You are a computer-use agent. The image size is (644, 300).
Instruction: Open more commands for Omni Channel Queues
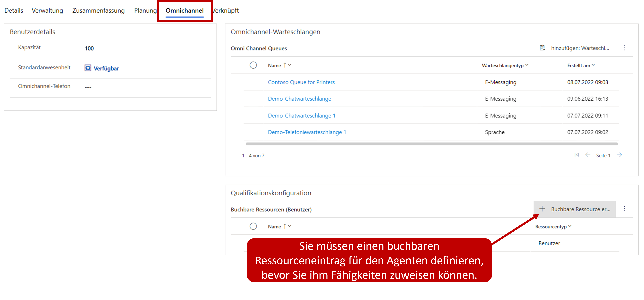624,48
